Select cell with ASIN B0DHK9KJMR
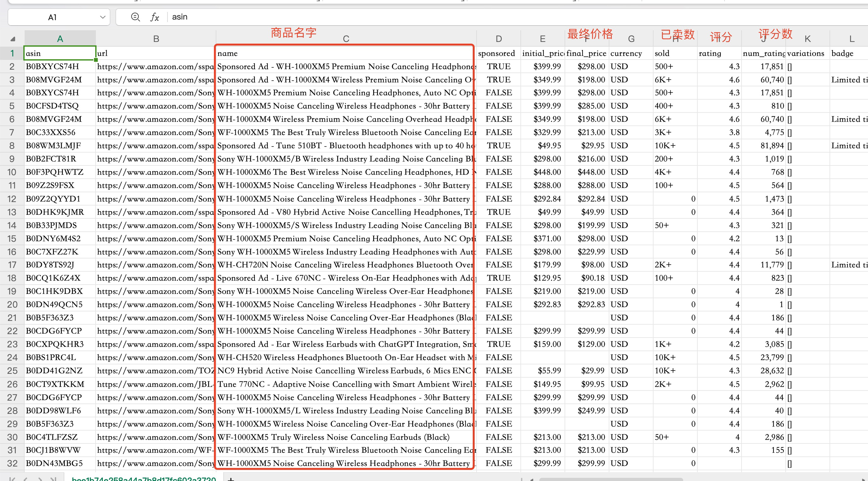 pos(60,212)
